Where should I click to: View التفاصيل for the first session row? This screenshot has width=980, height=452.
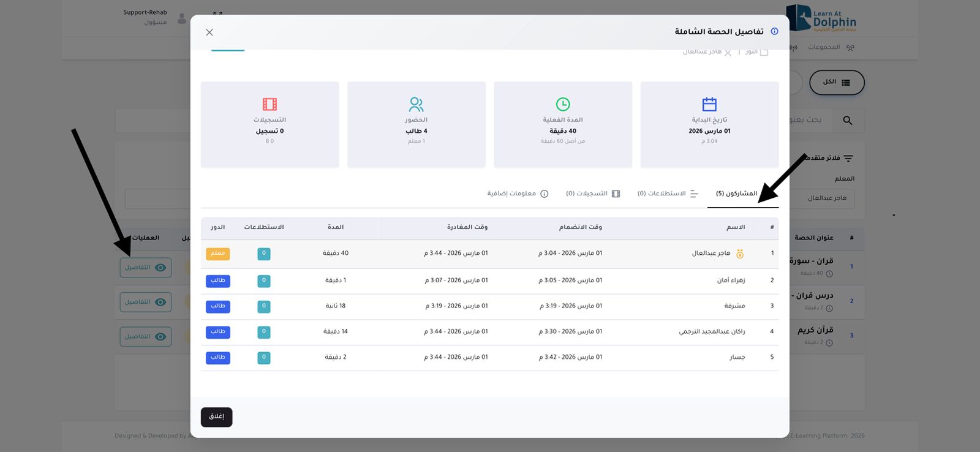click(146, 268)
